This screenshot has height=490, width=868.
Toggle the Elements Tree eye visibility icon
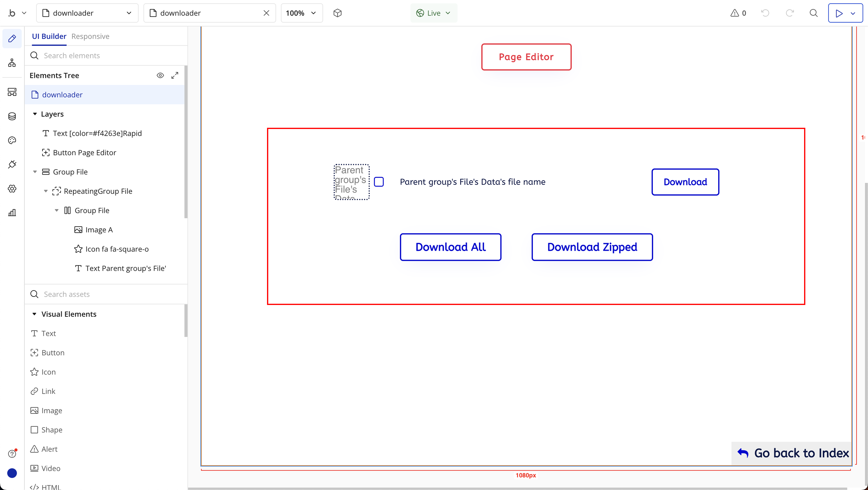click(x=160, y=76)
